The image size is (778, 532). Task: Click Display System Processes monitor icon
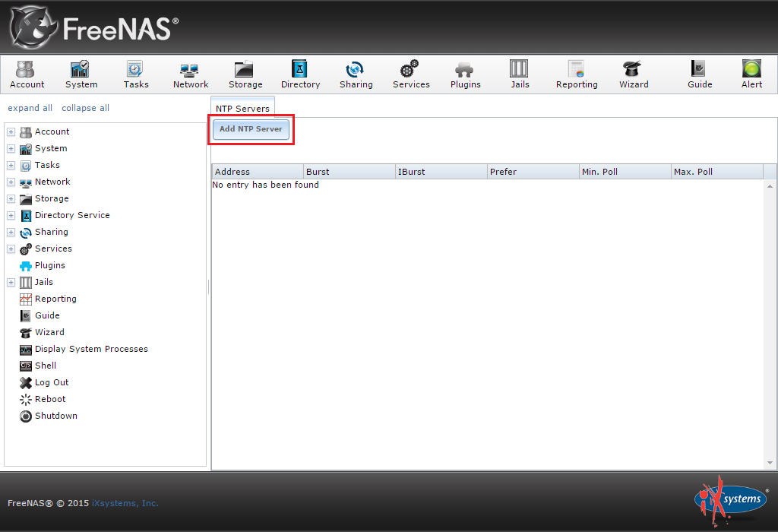coord(26,350)
